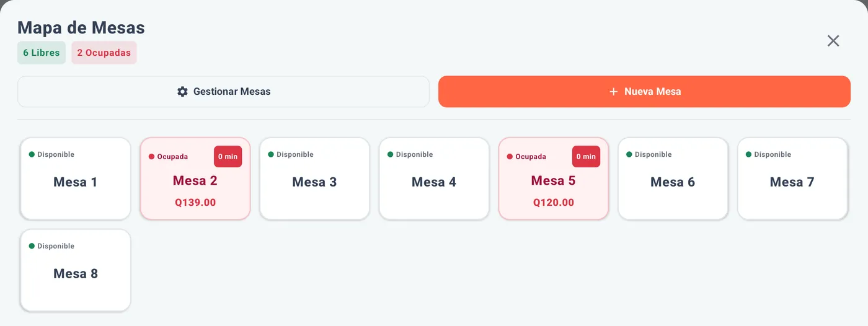Viewport: 868px width, 326px height.
Task: Open the Mesa 1 card
Action: click(x=76, y=178)
